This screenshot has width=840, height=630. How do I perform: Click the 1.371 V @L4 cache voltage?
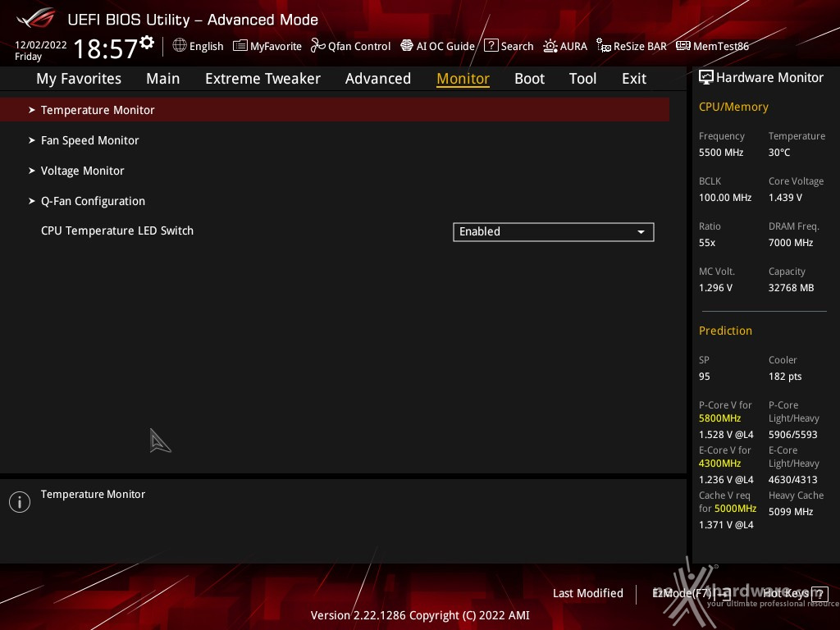726,524
